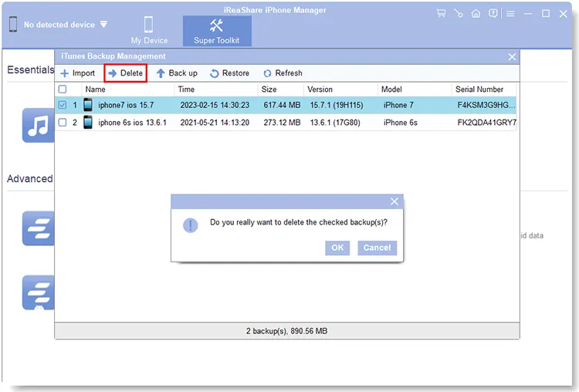Click the iPhone 6s model cell

400,123
